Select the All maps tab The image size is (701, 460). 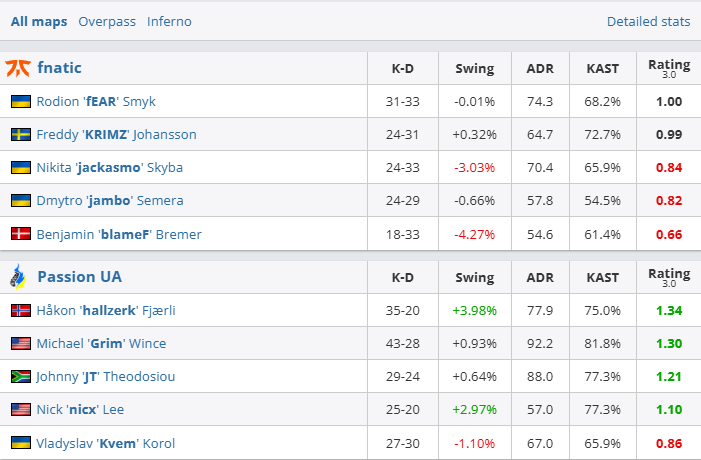[x=39, y=21]
